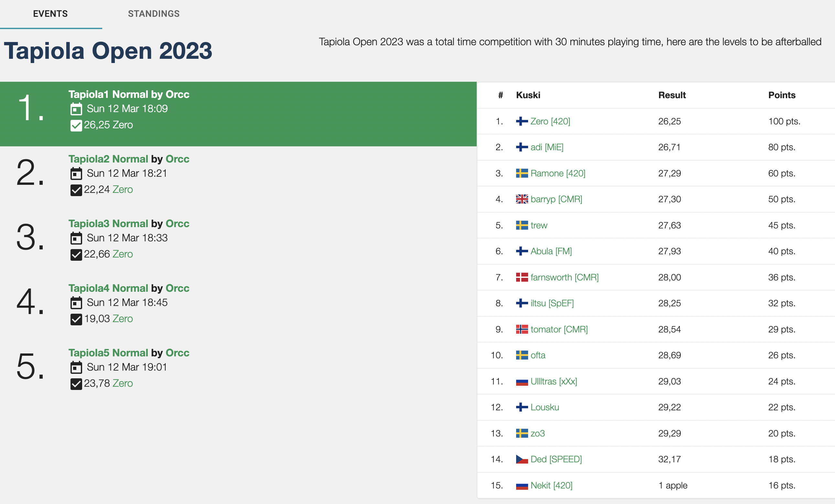Viewport: 835px width, 504px height.
Task: Click Swedish flag next to Ramone [420]
Action: pyautogui.click(x=522, y=173)
